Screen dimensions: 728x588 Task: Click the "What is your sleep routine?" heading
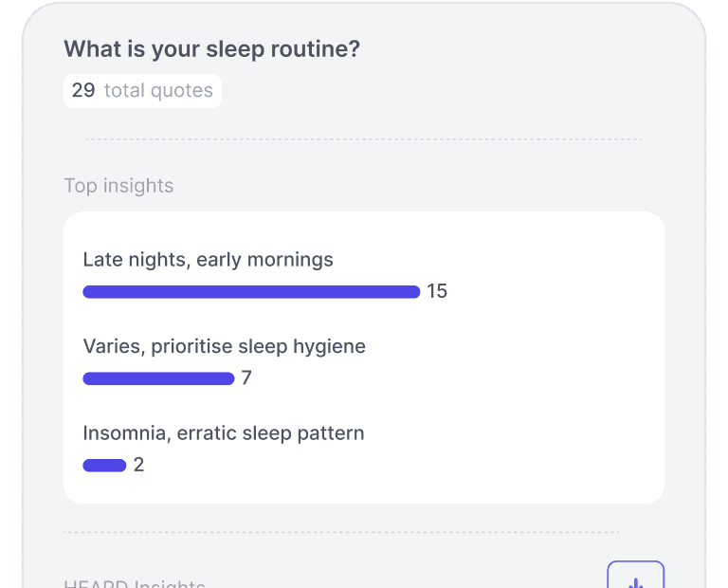211,49
